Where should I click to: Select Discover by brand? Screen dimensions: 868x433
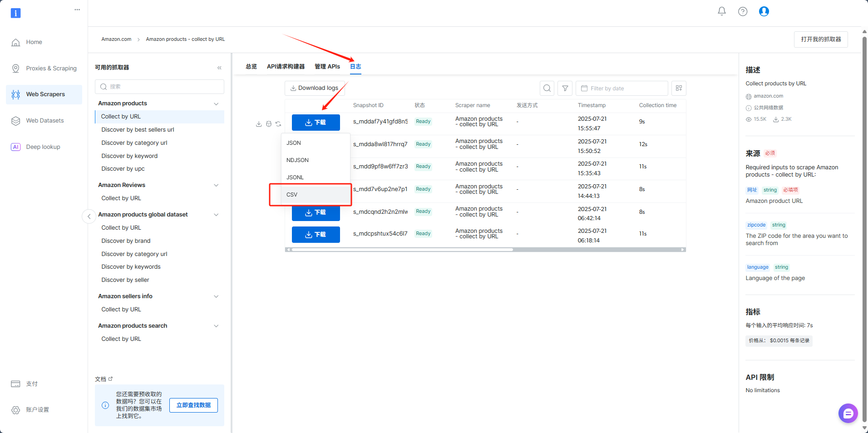click(126, 241)
